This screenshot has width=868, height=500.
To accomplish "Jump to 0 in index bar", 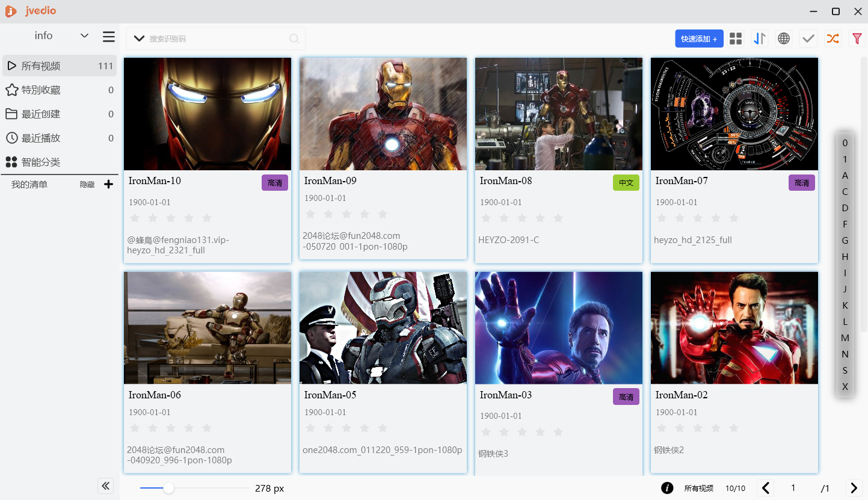I will click(x=845, y=143).
